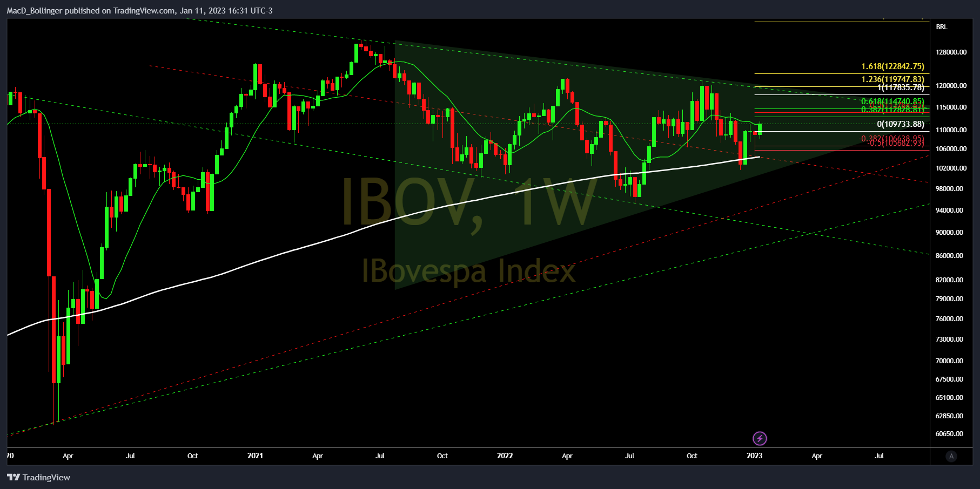Click the 76000.00 price axis label
980x489 pixels.
click(x=950, y=319)
